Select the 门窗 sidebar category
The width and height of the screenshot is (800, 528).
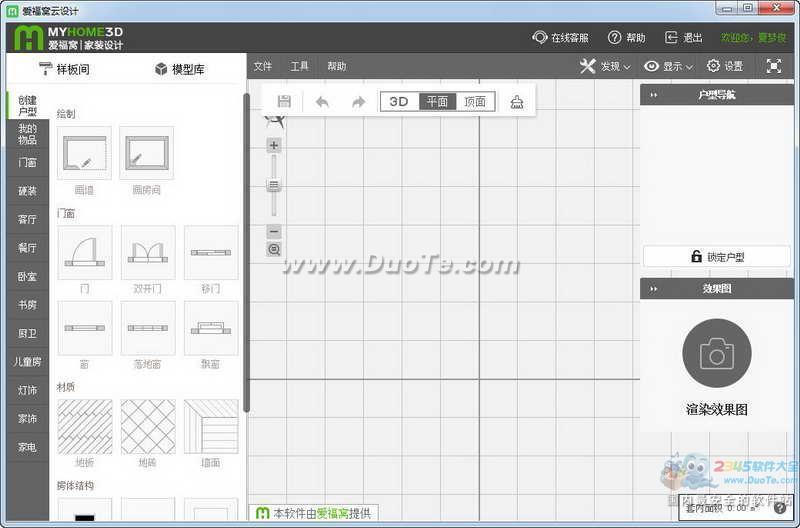click(28, 163)
